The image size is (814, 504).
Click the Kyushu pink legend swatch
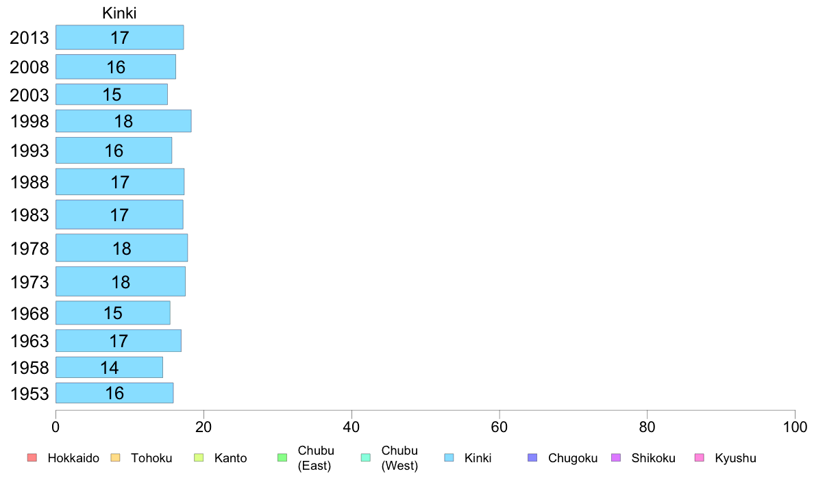(700, 458)
